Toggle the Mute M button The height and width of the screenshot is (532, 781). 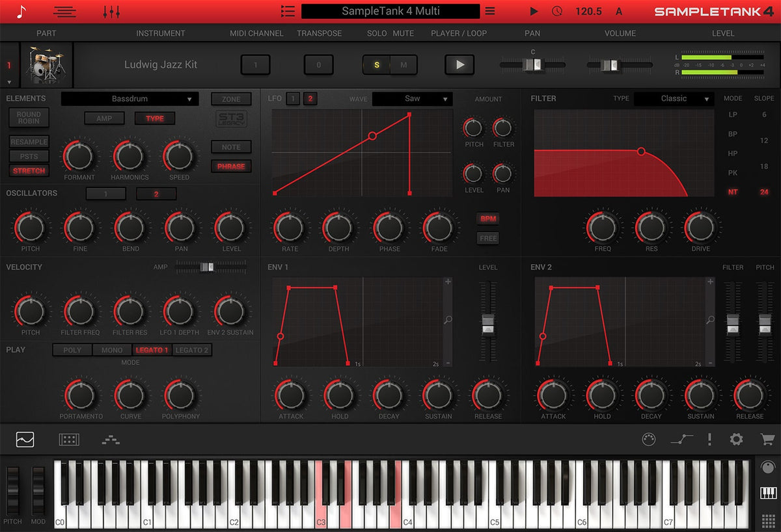coord(404,64)
